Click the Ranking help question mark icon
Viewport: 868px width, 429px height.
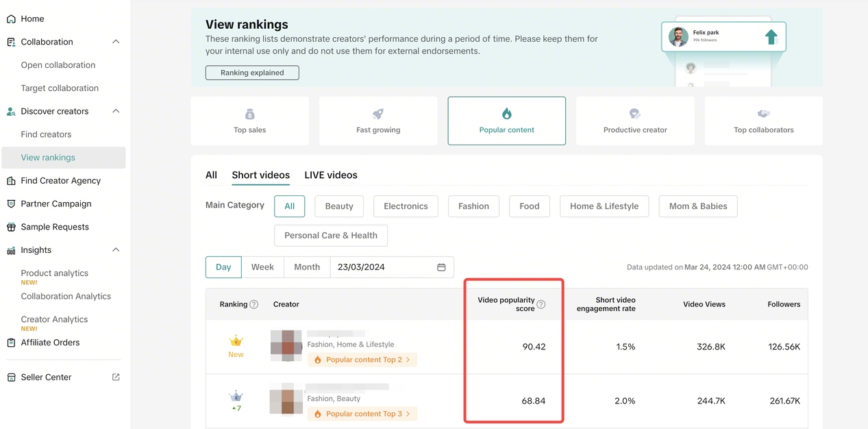tap(254, 304)
